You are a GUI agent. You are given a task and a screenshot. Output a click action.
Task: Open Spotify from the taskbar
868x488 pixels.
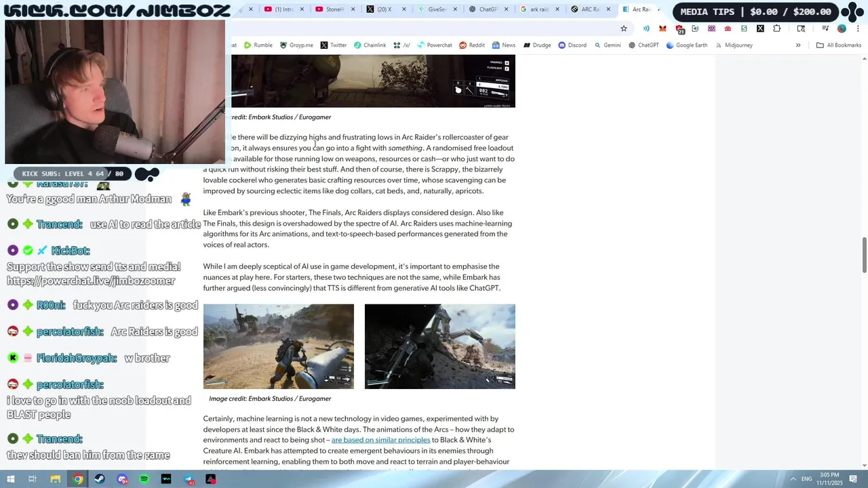pos(144,479)
